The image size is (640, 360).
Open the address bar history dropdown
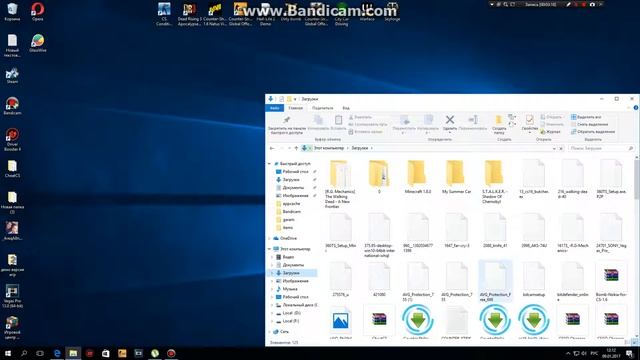pyautogui.click(x=554, y=148)
